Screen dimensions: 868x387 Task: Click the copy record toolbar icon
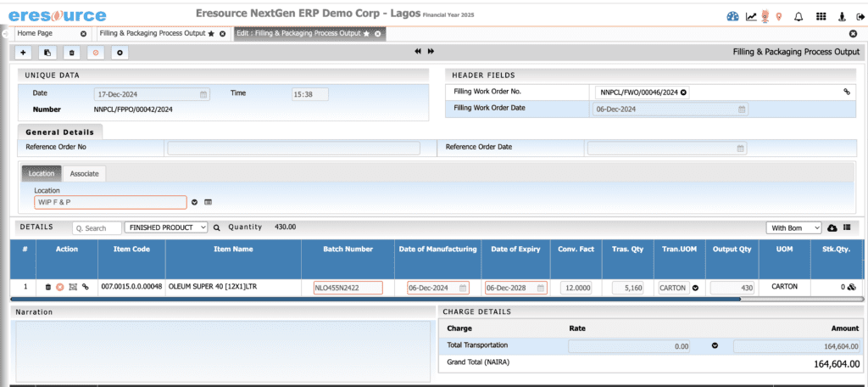[47, 53]
